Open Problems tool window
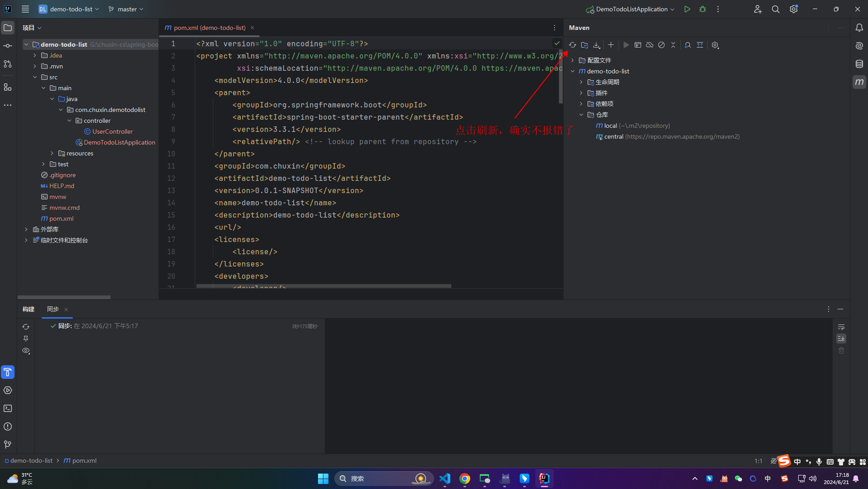 8,426
